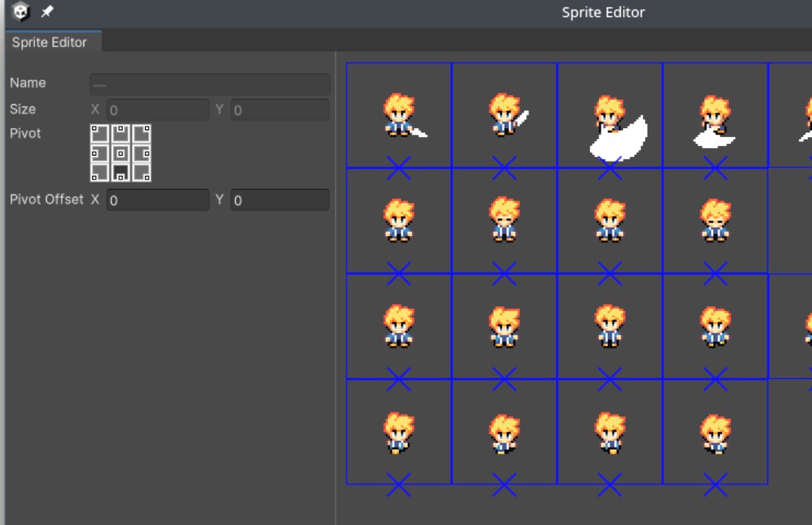This screenshot has width=812, height=525.
Task: Select third sprite in bottom row
Action: click(610, 432)
